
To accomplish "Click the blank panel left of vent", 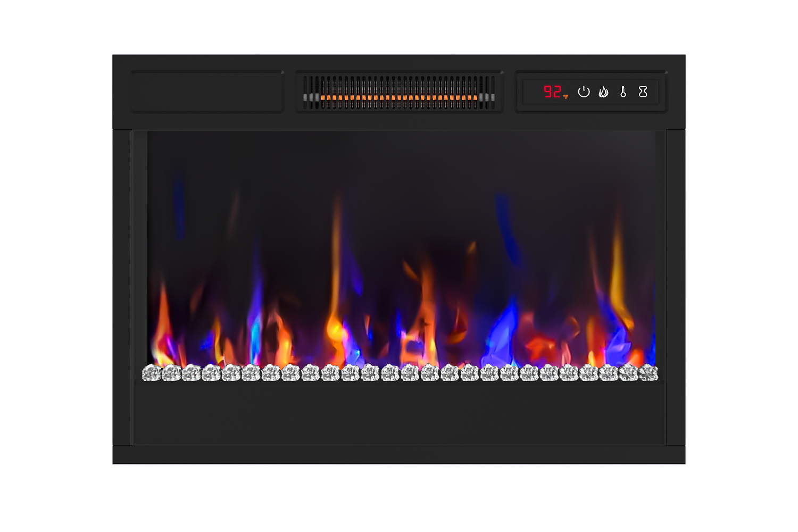I will click(207, 92).
